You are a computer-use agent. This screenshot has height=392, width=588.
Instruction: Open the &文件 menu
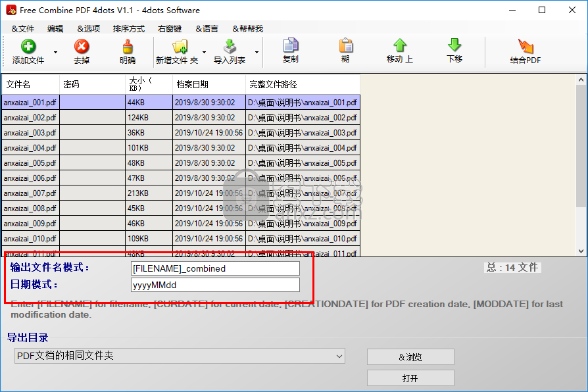point(23,28)
